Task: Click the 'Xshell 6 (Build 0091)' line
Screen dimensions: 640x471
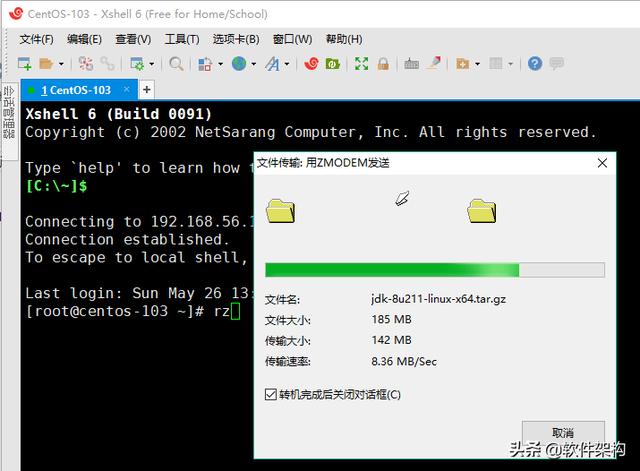Action: [x=118, y=114]
